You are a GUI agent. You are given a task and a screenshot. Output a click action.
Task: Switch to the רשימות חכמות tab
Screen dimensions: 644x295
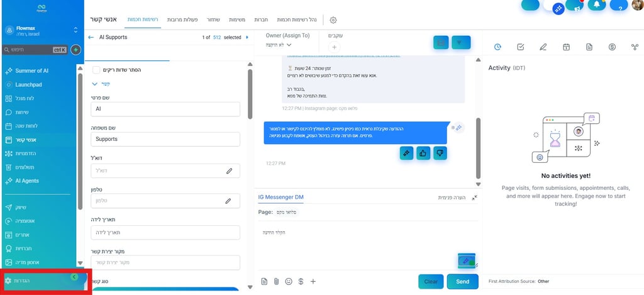tap(143, 19)
